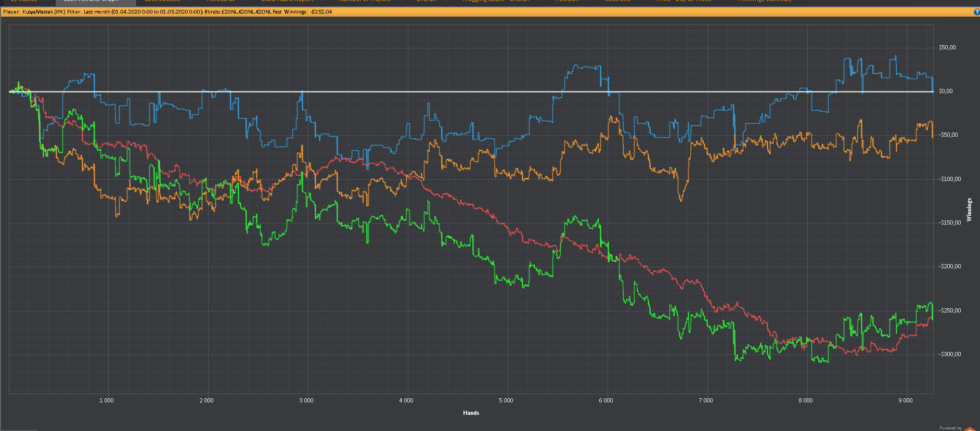Click the '3 000' hands axis label
The image size is (980, 431).
click(306, 400)
